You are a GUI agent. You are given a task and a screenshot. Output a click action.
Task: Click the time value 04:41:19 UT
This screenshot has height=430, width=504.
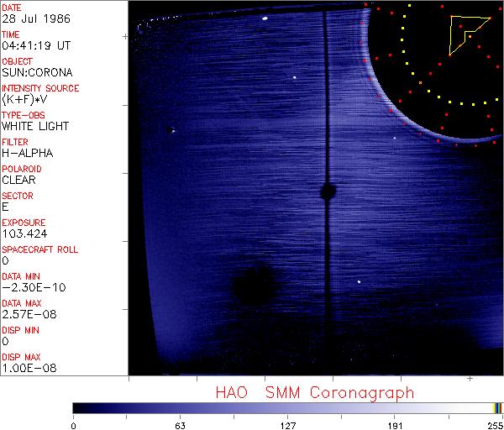click(34, 45)
